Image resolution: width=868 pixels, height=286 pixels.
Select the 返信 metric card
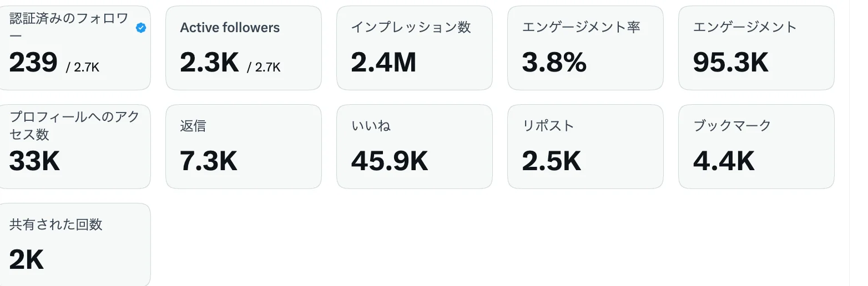coord(244,146)
